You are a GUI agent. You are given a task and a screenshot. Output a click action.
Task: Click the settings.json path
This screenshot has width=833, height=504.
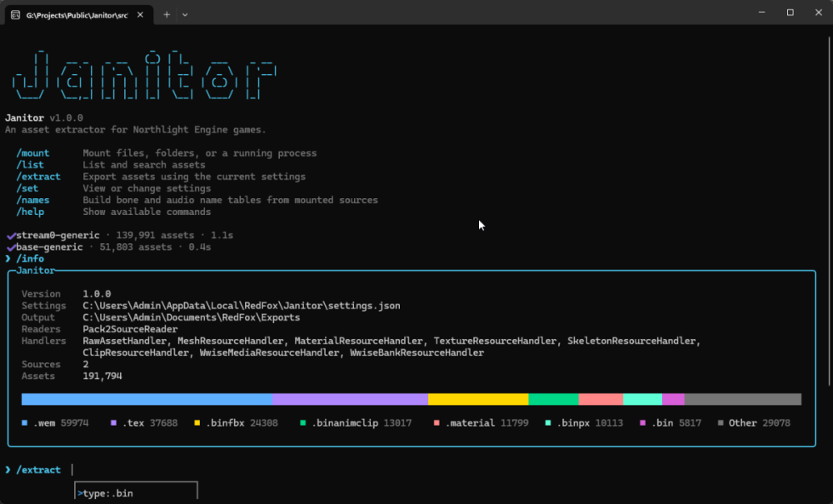pos(242,306)
